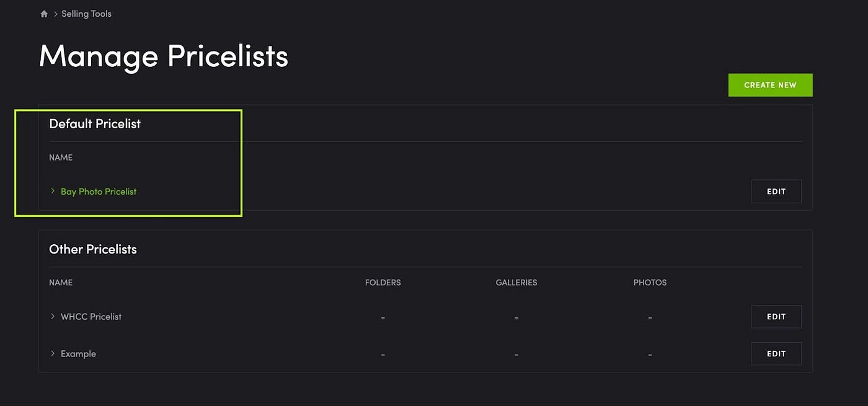This screenshot has height=406, width=868.
Task: Expand the Bay Photo Pricelist chevron
Action: [53, 191]
